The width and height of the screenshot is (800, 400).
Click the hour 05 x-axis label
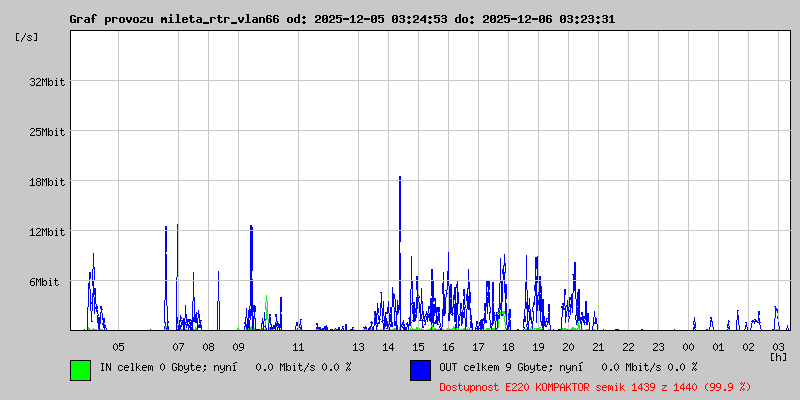(x=118, y=347)
